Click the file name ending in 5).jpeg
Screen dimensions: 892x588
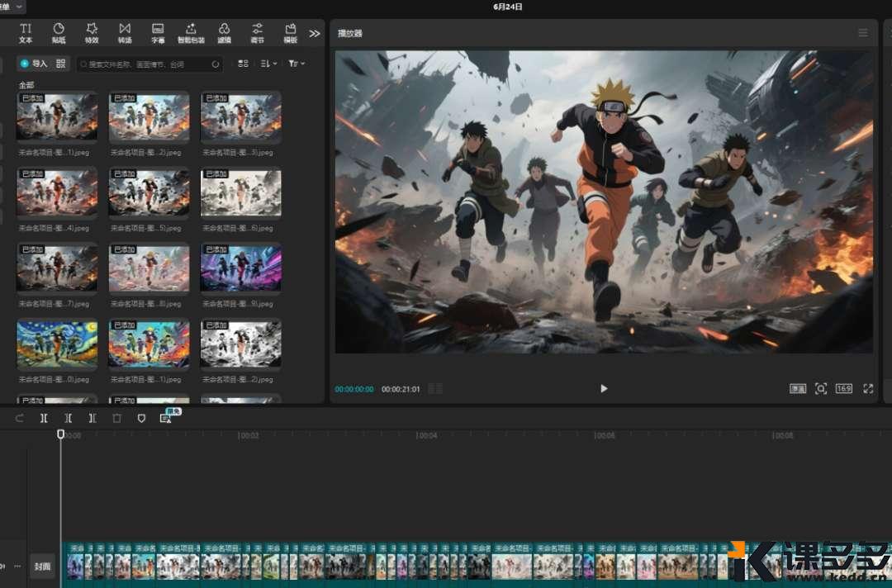pos(145,228)
